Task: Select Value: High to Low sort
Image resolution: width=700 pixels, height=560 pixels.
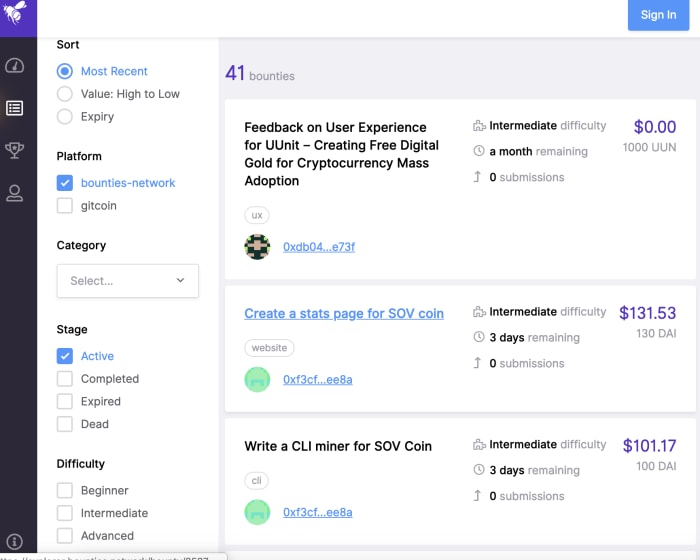Action: pos(65,94)
